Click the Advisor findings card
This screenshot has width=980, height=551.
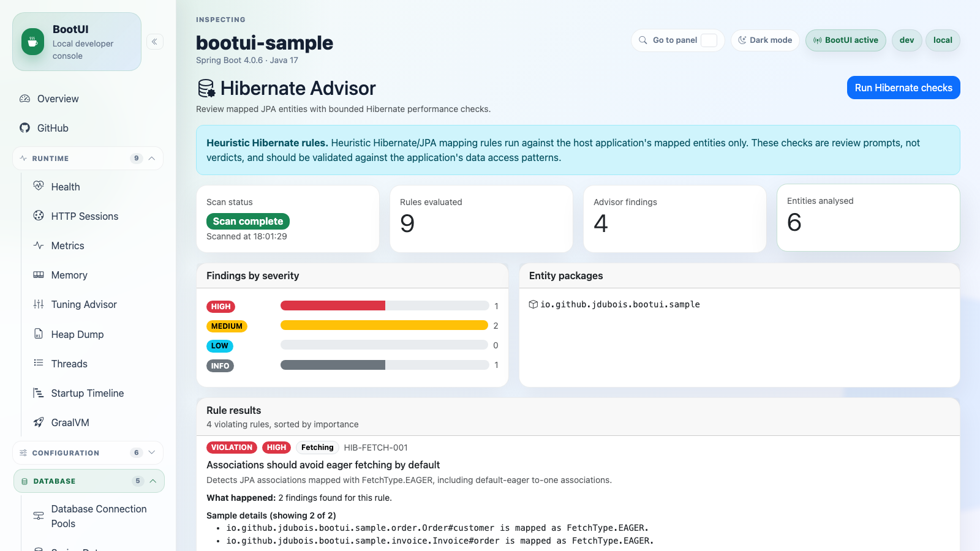(674, 219)
